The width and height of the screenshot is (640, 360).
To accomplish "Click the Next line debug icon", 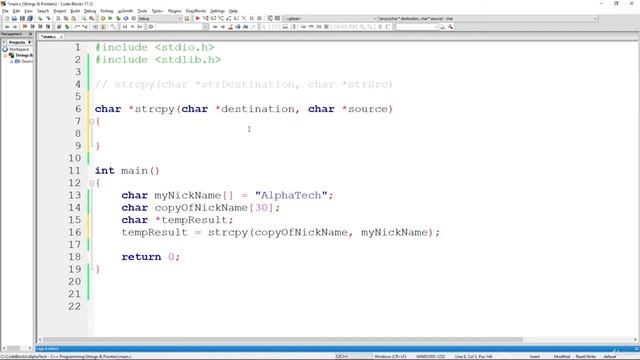I will pos(213,18).
